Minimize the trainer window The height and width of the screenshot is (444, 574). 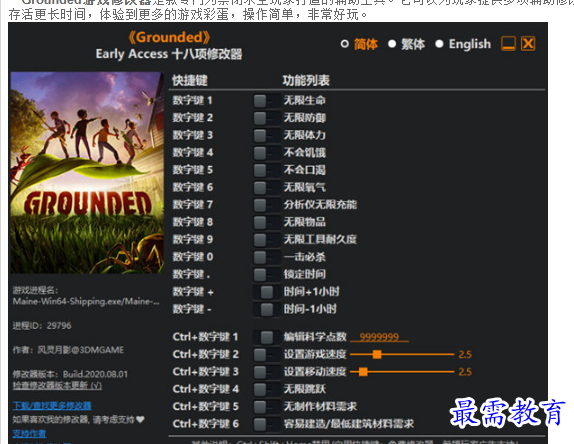508,44
